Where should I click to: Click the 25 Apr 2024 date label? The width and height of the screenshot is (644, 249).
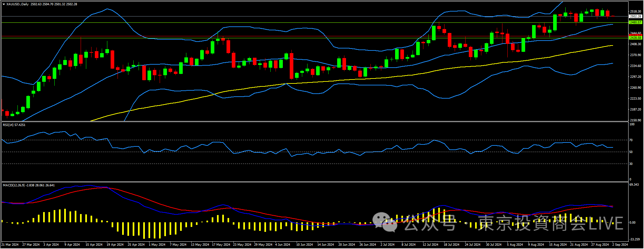pyautogui.click(x=136, y=245)
